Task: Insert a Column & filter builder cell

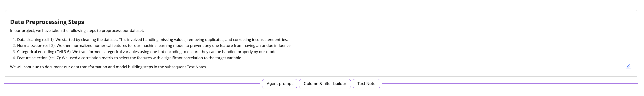Action: tap(325, 83)
